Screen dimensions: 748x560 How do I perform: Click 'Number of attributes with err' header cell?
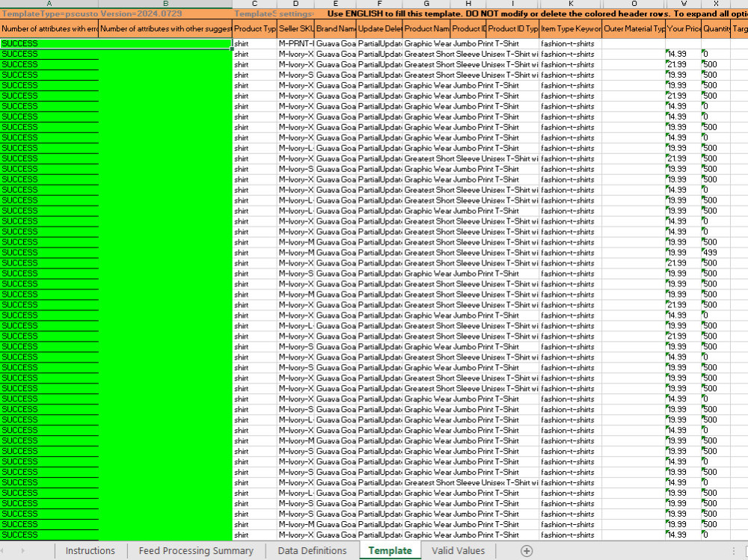(49, 28)
